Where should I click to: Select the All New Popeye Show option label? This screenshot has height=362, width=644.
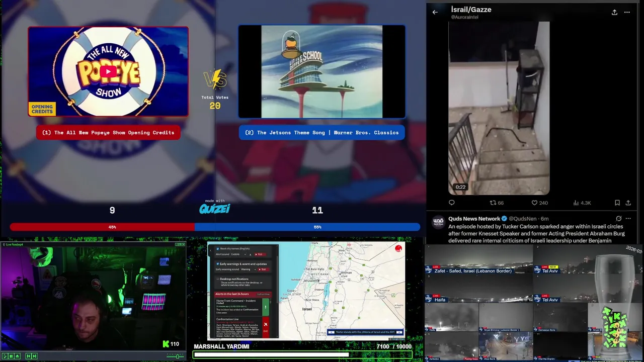click(108, 133)
